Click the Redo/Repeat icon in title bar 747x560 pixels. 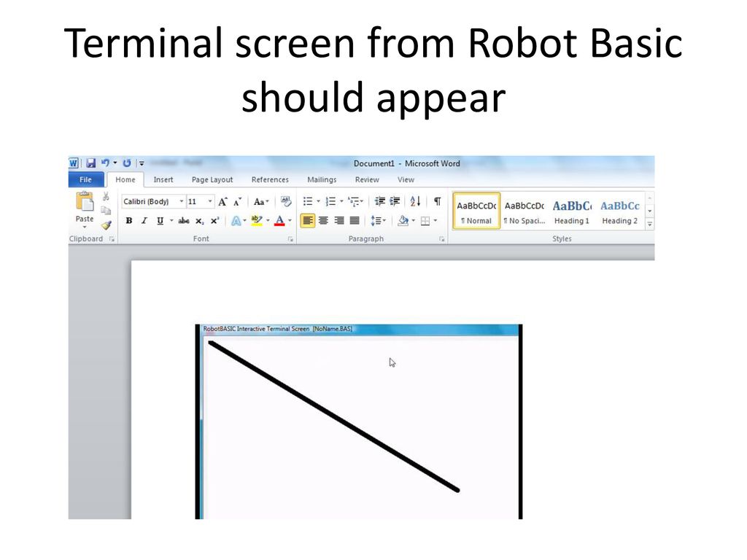point(127,163)
